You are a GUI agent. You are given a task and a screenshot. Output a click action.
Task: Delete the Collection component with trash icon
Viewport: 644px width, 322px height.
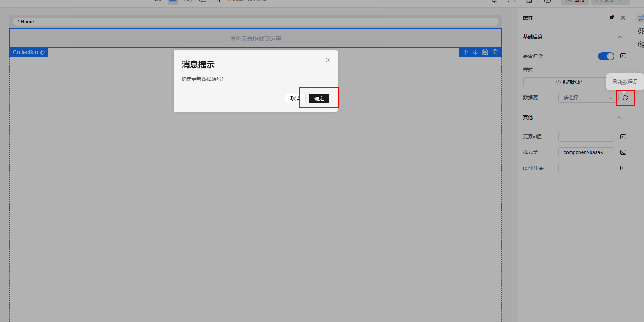495,52
